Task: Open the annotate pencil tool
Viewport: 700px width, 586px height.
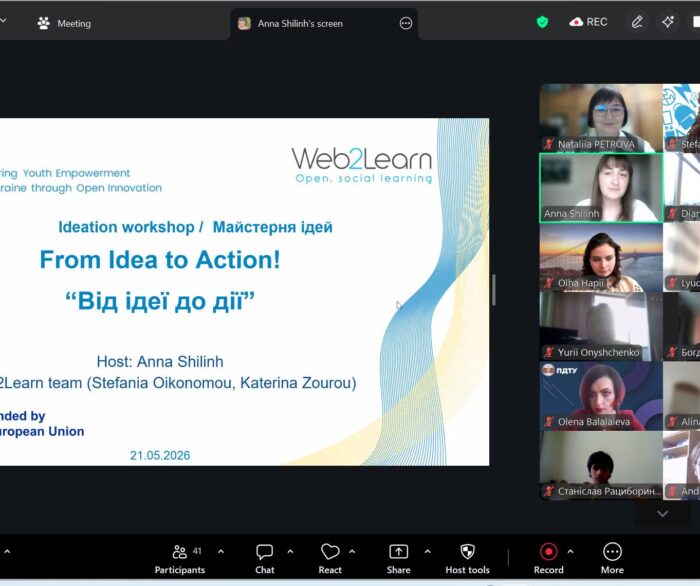Action: pyautogui.click(x=637, y=22)
